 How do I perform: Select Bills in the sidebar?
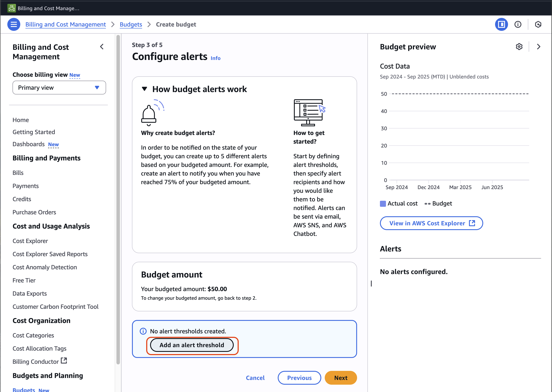(18, 172)
